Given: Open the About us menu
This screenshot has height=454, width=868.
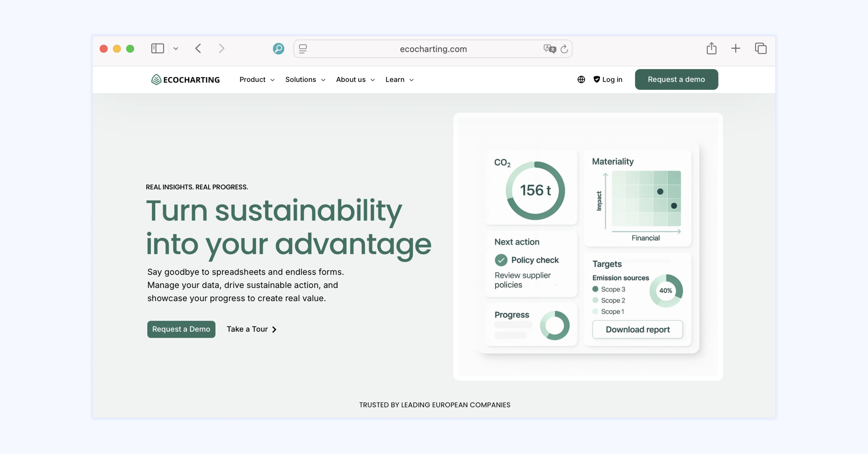Looking at the screenshot, I should [x=355, y=79].
